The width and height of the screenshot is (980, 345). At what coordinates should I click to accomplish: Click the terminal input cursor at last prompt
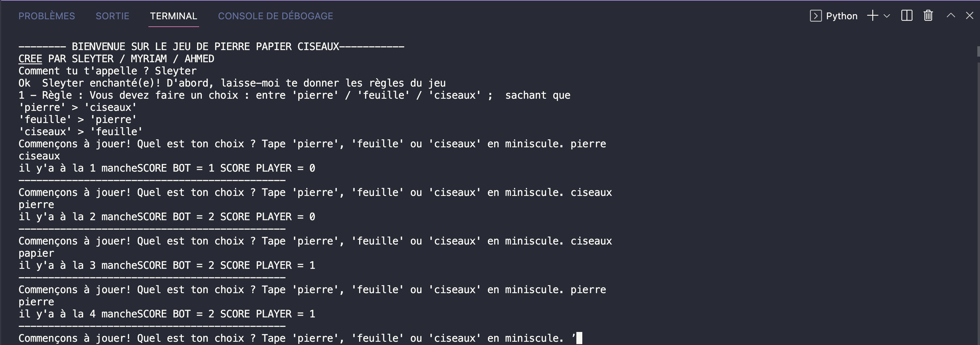coord(579,338)
